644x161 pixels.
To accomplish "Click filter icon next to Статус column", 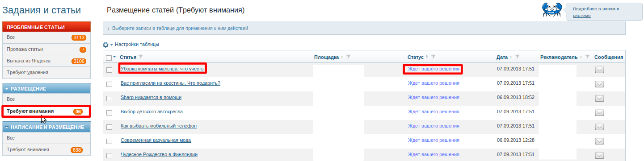I will coord(433,57).
